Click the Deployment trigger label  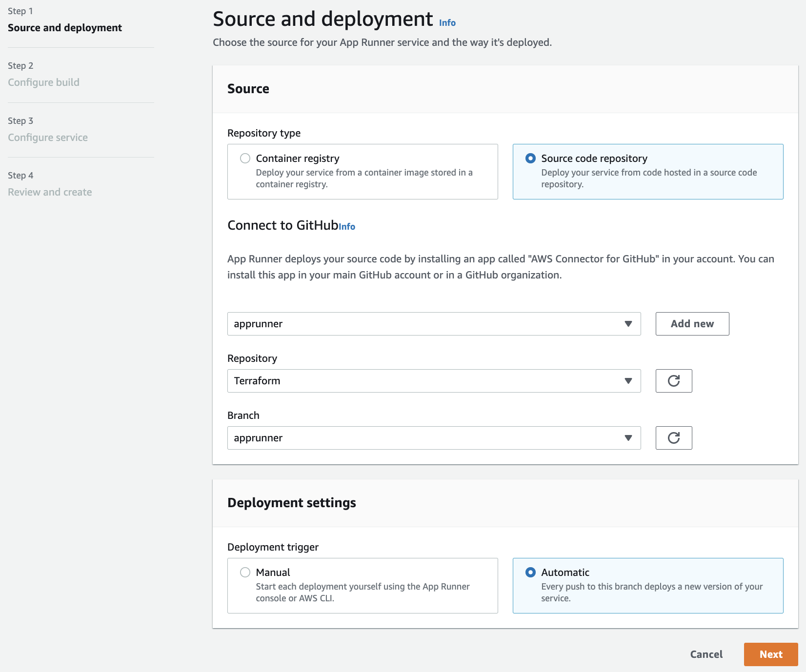(x=273, y=547)
